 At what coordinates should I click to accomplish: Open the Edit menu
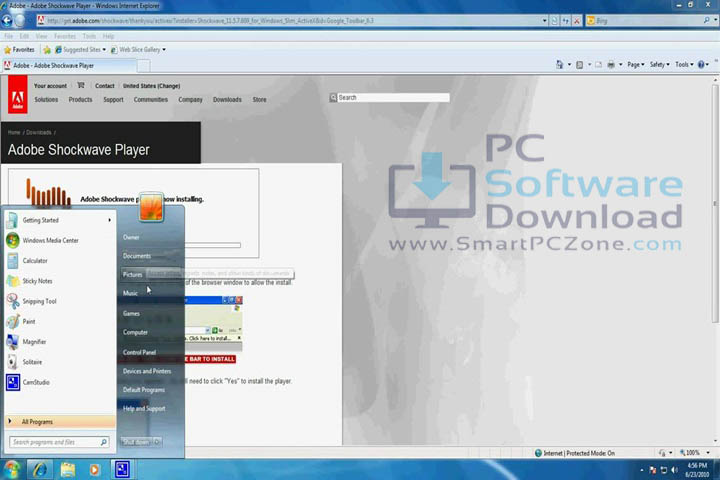tap(24, 36)
